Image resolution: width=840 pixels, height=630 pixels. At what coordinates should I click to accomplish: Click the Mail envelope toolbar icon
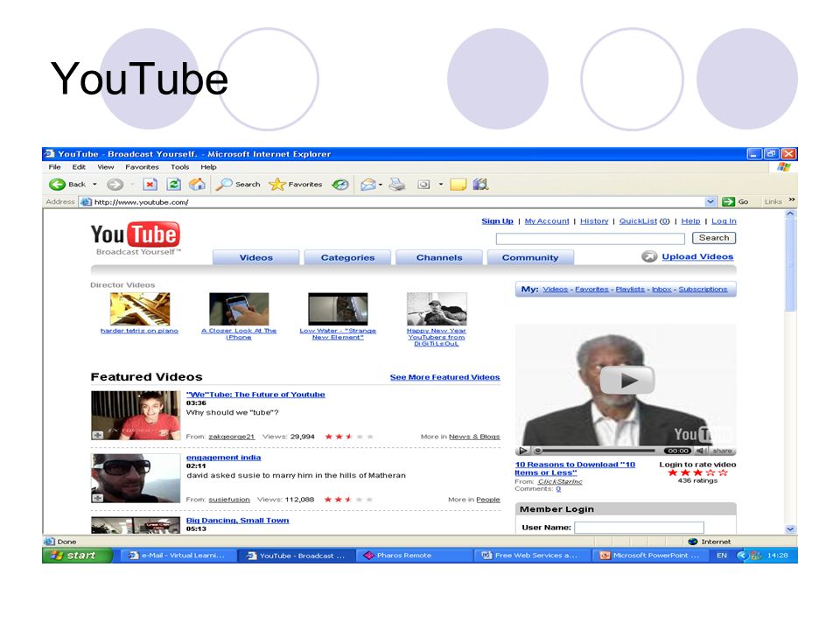tap(368, 185)
